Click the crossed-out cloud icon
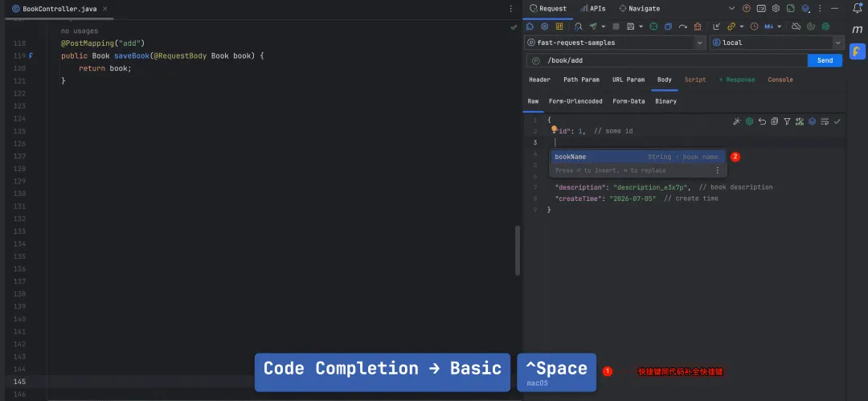Screen dimensions: 868x401 pos(796,27)
